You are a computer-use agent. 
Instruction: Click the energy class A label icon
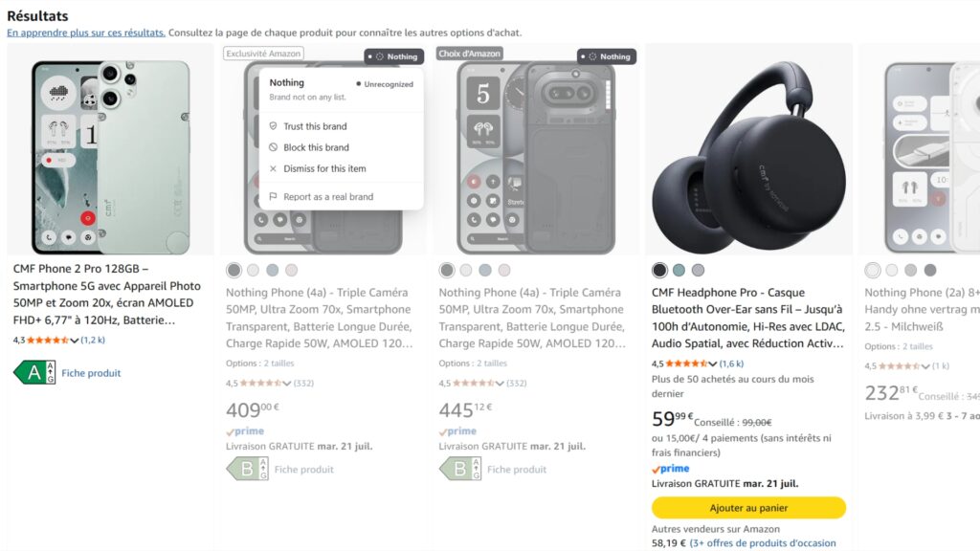[34, 372]
